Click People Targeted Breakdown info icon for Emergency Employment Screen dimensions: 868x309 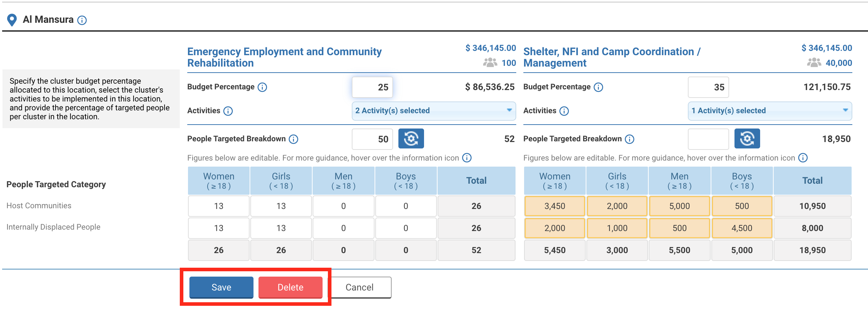[x=293, y=139]
